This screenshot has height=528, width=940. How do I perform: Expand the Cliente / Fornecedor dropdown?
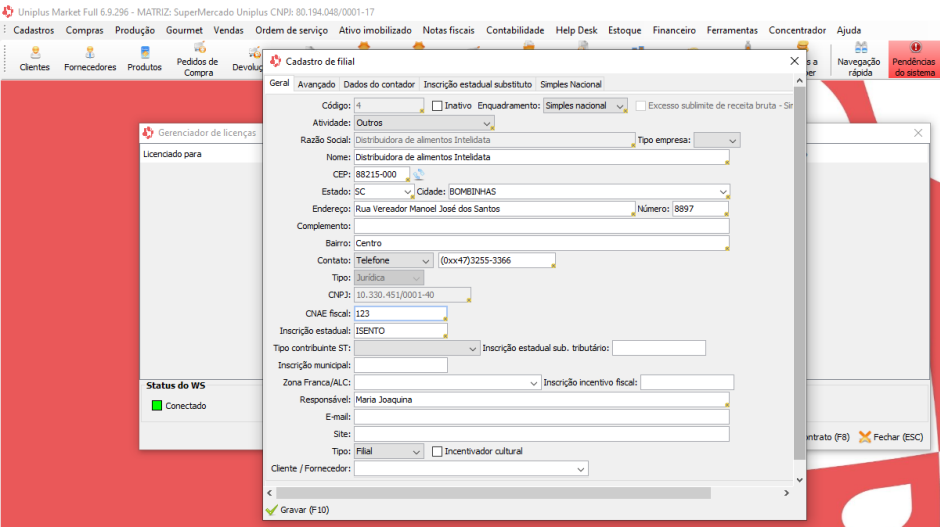click(580, 469)
